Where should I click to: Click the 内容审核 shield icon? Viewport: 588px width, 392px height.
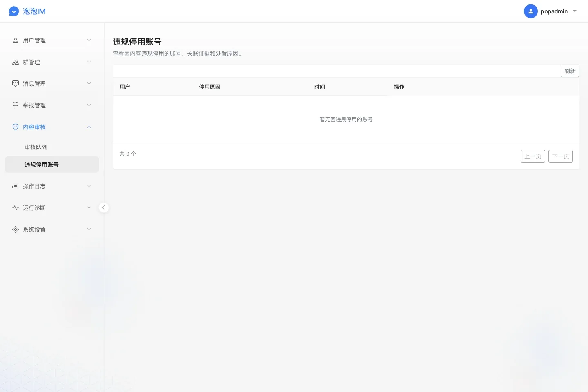pos(16,127)
